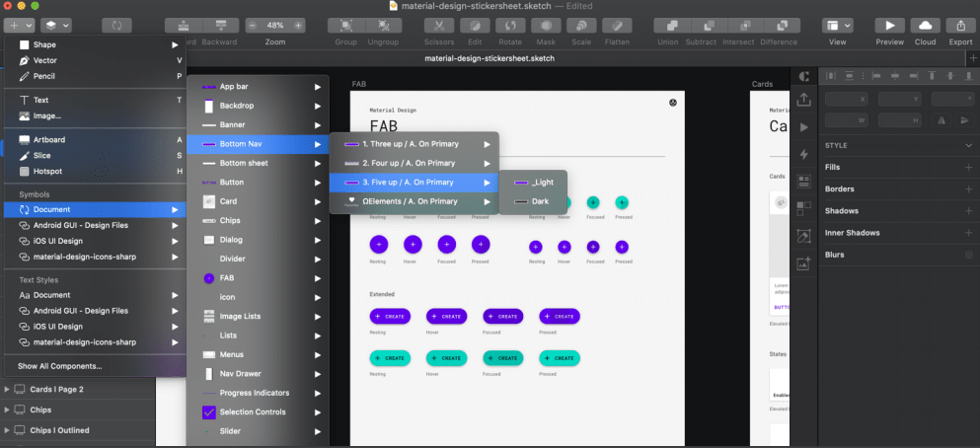Collapse the STYLE section chevron
Screen dimensions: 980x448
967,146
